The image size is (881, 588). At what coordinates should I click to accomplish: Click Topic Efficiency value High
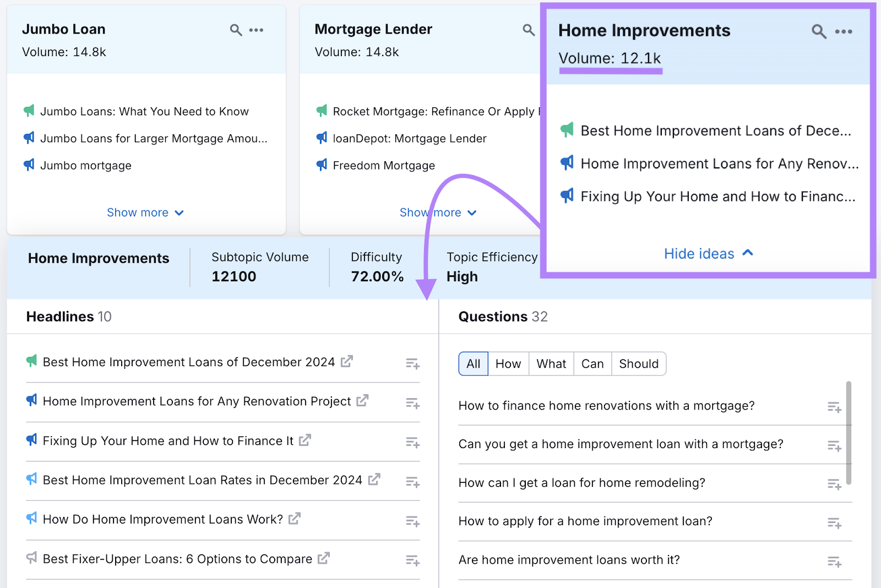[x=462, y=276]
